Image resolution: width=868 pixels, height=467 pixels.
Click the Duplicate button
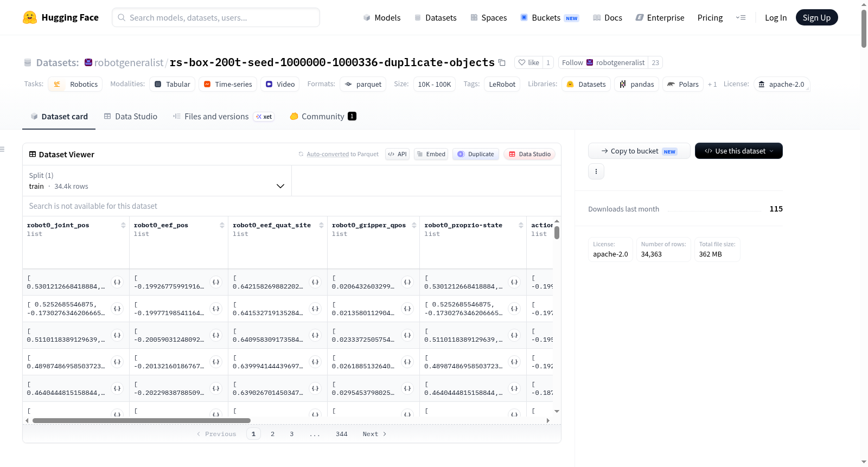coord(476,154)
